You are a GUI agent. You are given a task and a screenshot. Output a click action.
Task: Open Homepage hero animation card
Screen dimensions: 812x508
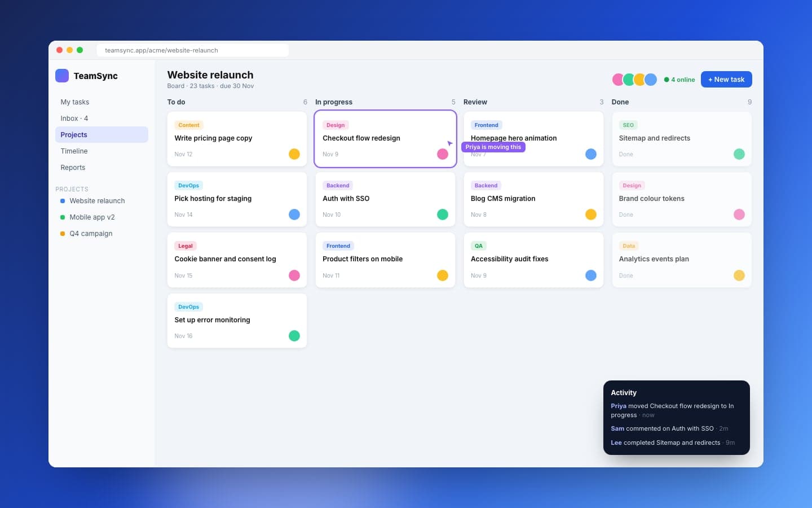pos(533,139)
